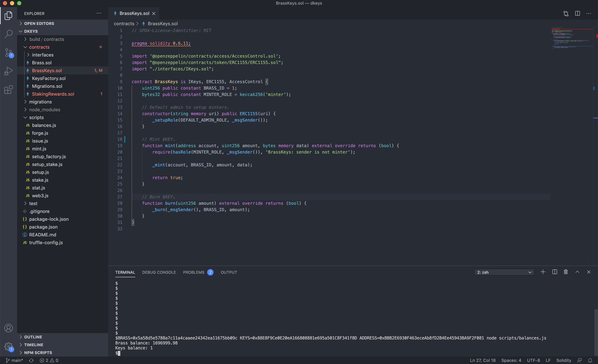Create a new terminal with plus icon
The image size is (598, 364).
543,272
